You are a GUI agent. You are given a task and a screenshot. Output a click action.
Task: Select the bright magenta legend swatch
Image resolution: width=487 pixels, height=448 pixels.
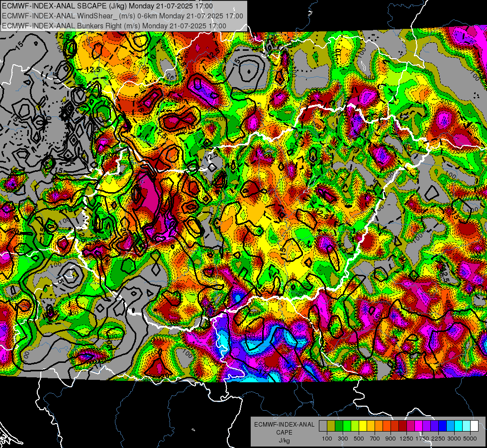click(x=419, y=426)
